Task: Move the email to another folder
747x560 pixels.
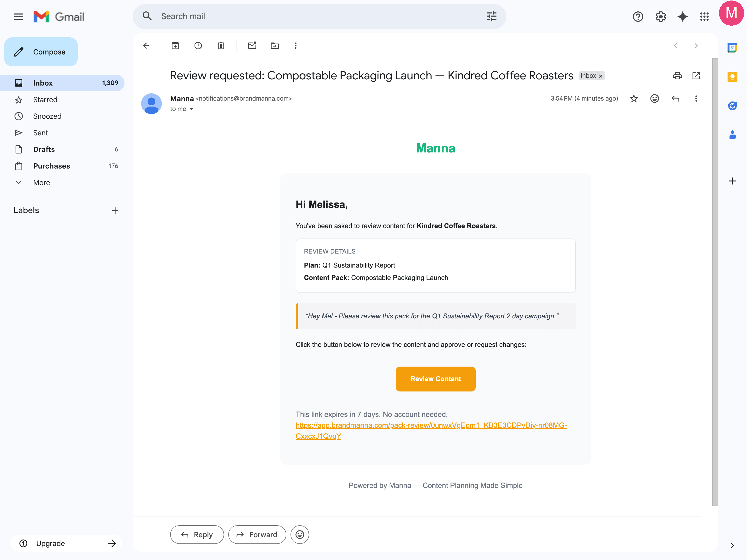Action: click(275, 46)
